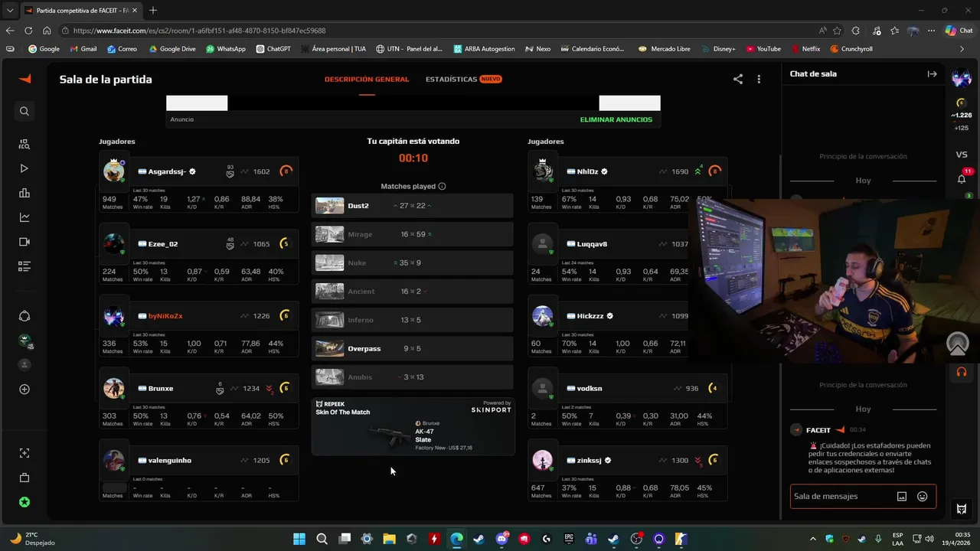The image size is (980, 551).
Task: Switch to Descripción General tab
Action: click(x=367, y=79)
